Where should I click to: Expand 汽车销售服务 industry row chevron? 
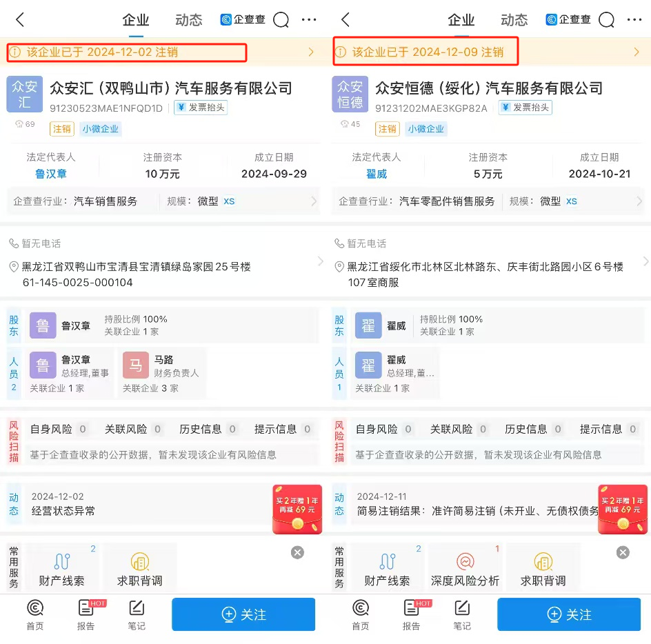pyautogui.click(x=314, y=201)
